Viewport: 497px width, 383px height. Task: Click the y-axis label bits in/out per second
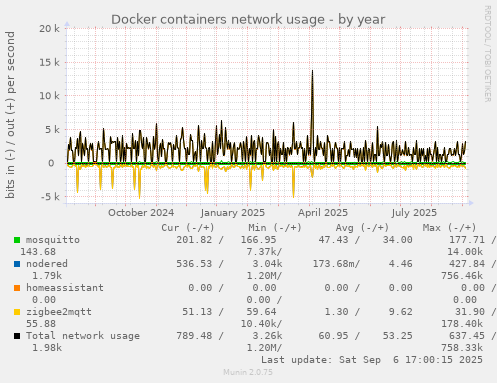[10, 115]
